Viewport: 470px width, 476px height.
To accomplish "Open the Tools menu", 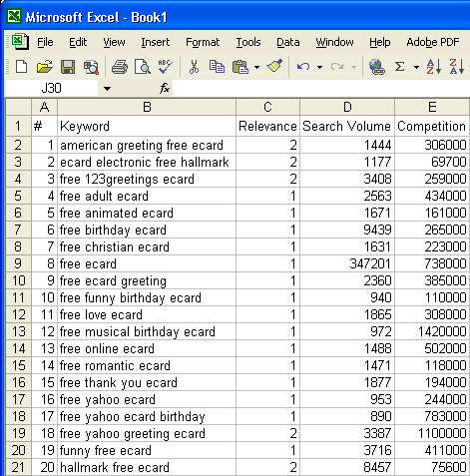I will [248, 42].
